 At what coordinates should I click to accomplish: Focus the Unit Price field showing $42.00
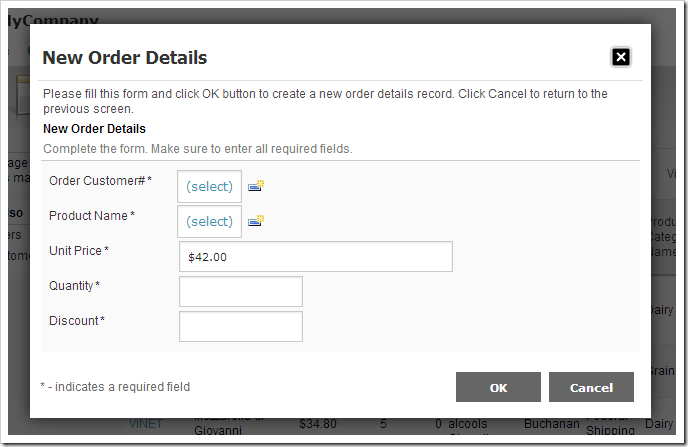[315, 257]
